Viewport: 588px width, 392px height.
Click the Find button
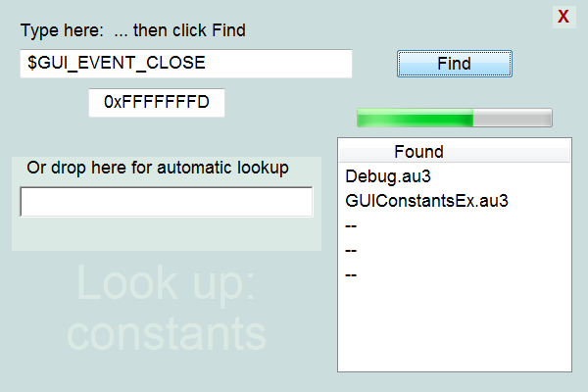455,64
